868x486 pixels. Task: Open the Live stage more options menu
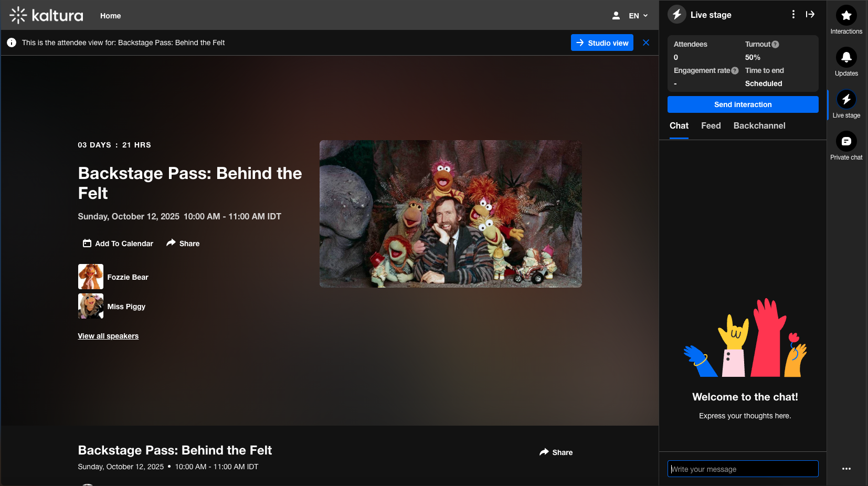point(793,15)
